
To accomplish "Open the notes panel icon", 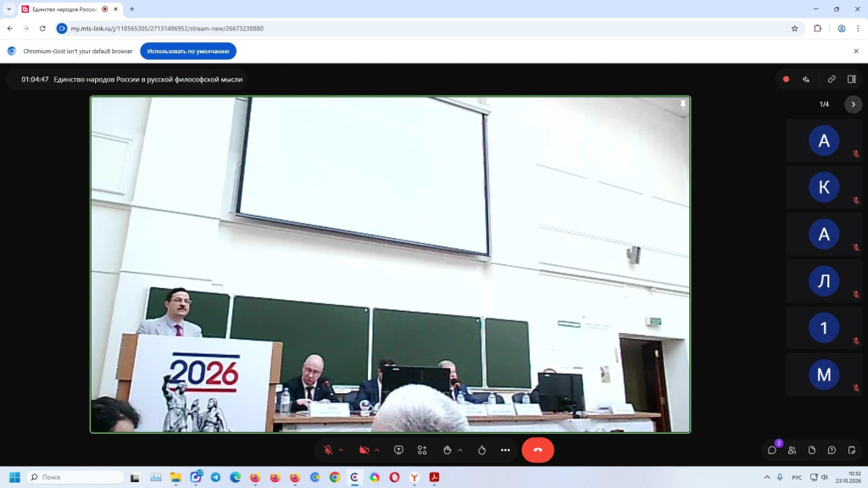I will [x=852, y=451].
